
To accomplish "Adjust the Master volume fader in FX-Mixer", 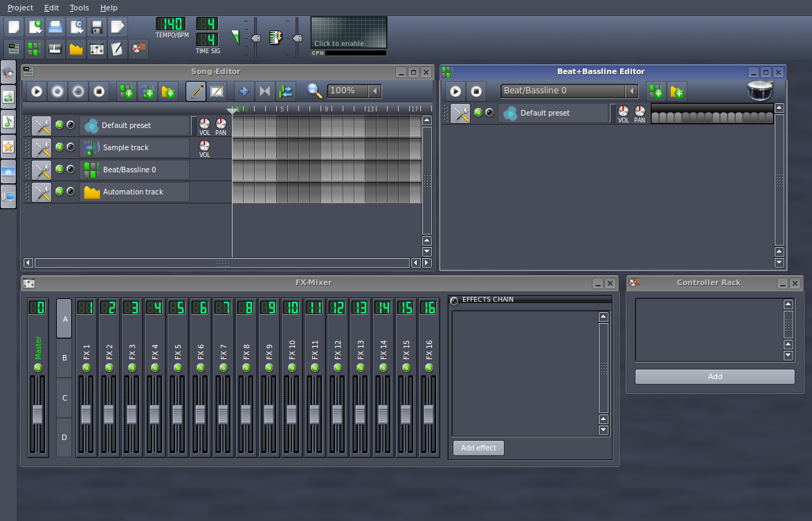I will coord(37,415).
